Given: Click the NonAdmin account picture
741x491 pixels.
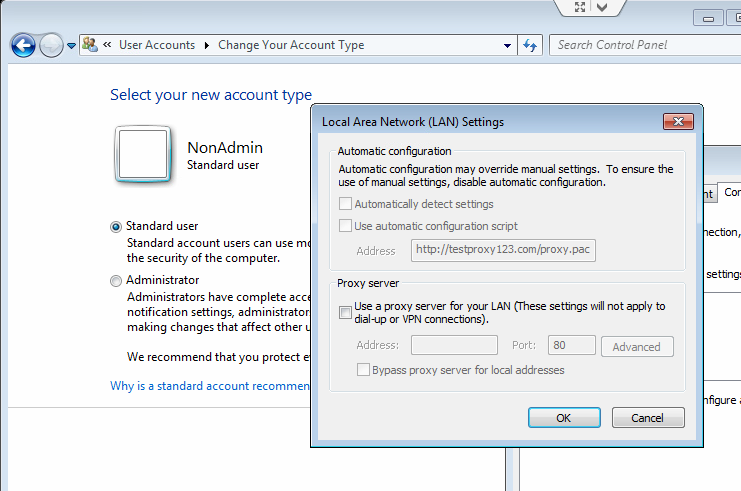Looking at the screenshot, I should pyautogui.click(x=145, y=155).
